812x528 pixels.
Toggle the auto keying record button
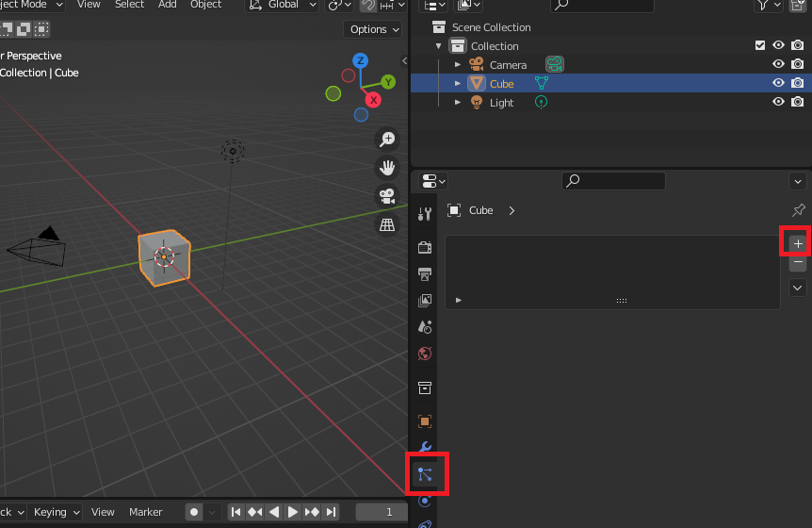point(194,512)
